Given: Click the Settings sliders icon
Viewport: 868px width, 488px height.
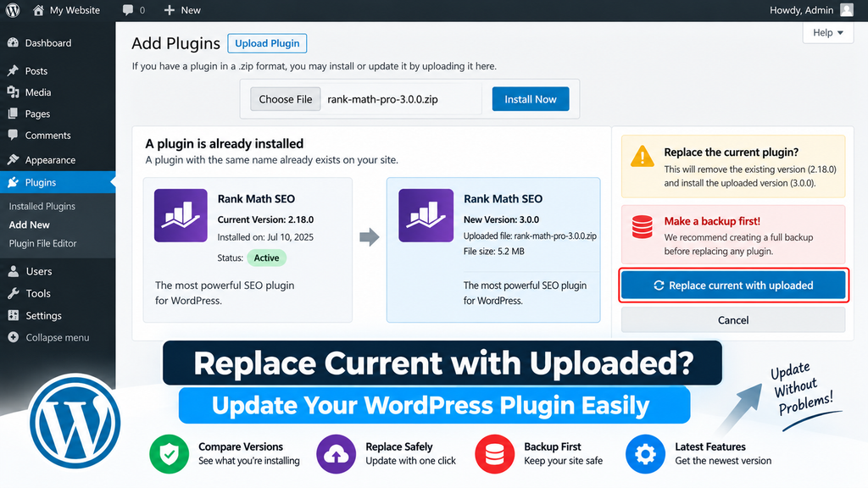Looking at the screenshot, I should 14,315.
